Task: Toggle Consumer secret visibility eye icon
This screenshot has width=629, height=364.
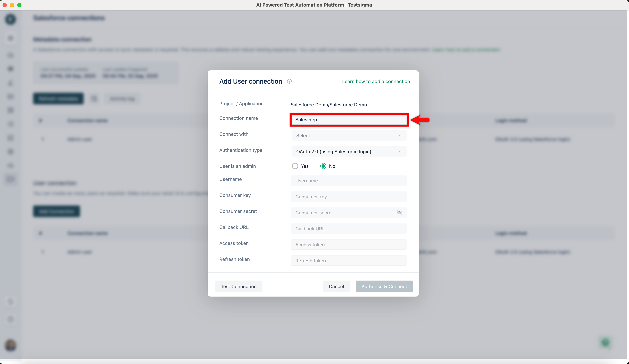Action: tap(399, 213)
